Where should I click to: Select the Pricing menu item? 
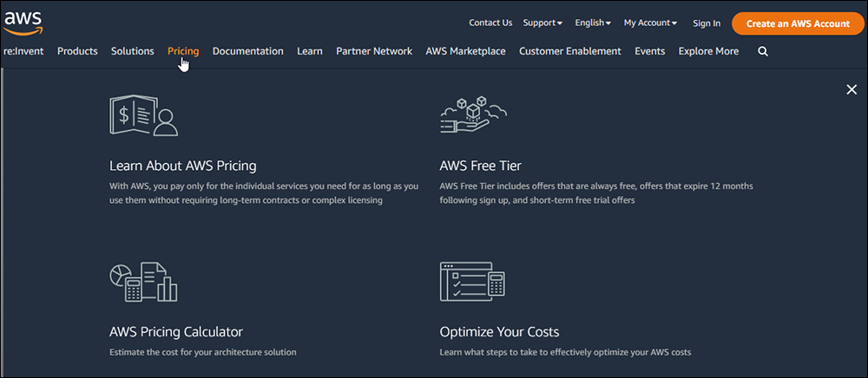click(x=183, y=51)
